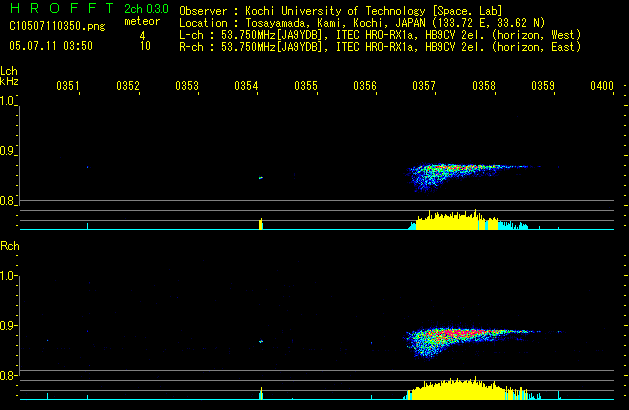Select the 0353 time axis marker
This screenshot has width=629, height=410.
(x=187, y=86)
